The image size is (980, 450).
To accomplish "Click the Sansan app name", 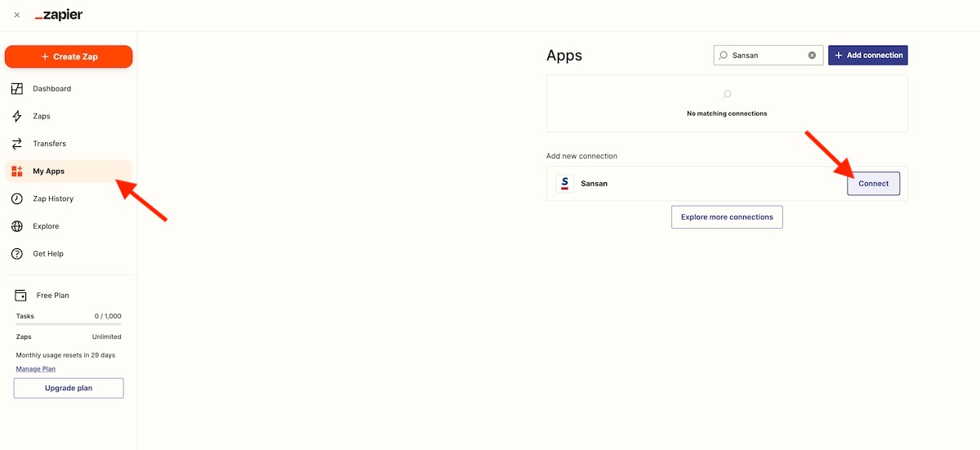I will tap(595, 184).
